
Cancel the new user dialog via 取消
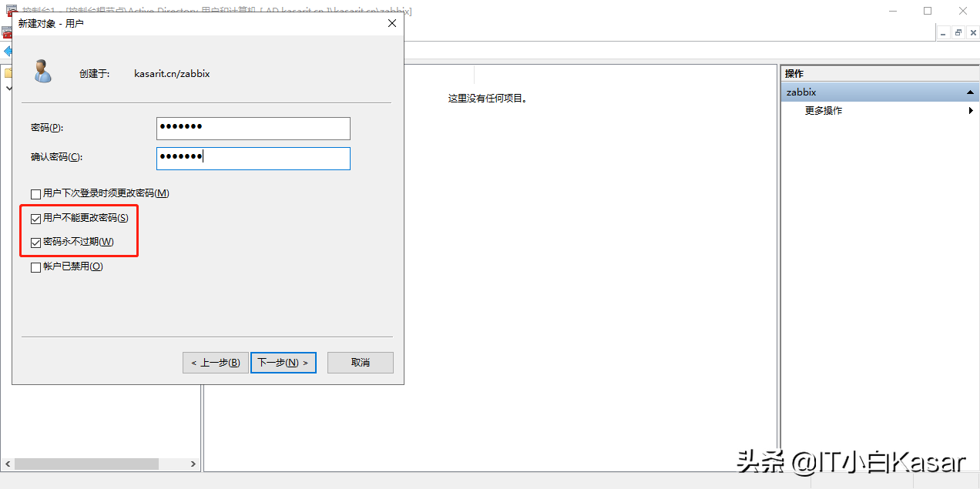[x=360, y=363]
